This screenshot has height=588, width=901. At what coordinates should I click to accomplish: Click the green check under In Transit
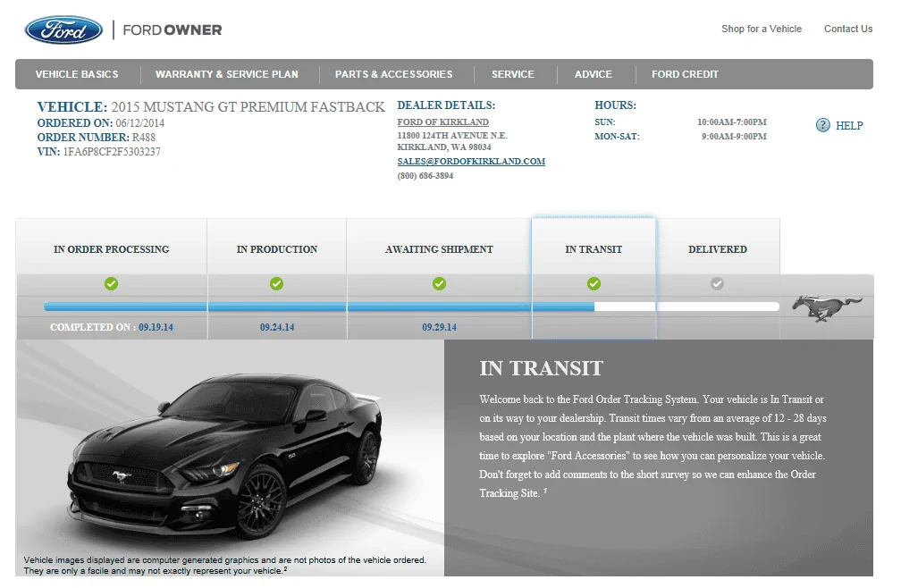coord(594,283)
